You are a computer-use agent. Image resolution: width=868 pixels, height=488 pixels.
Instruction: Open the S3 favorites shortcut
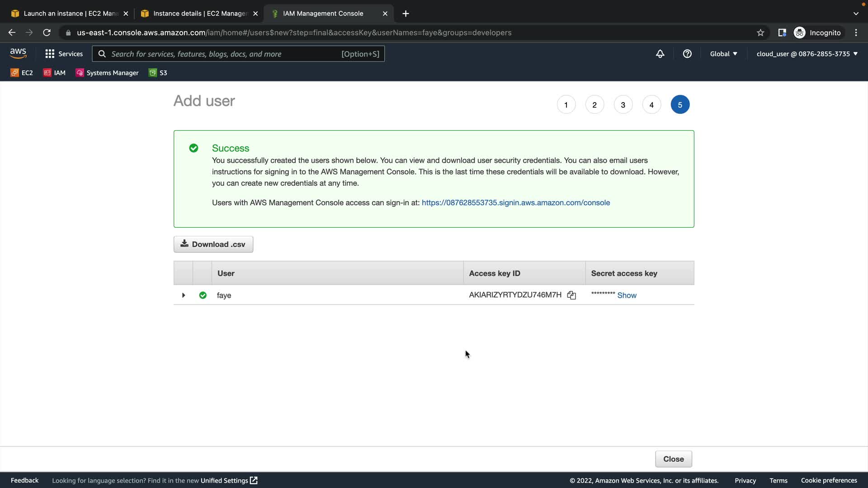point(158,73)
